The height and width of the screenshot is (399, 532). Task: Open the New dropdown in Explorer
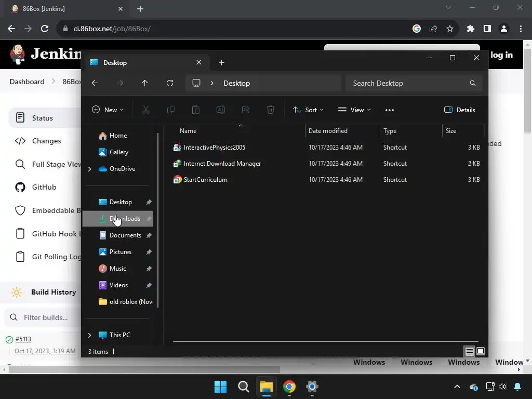point(108,110)
